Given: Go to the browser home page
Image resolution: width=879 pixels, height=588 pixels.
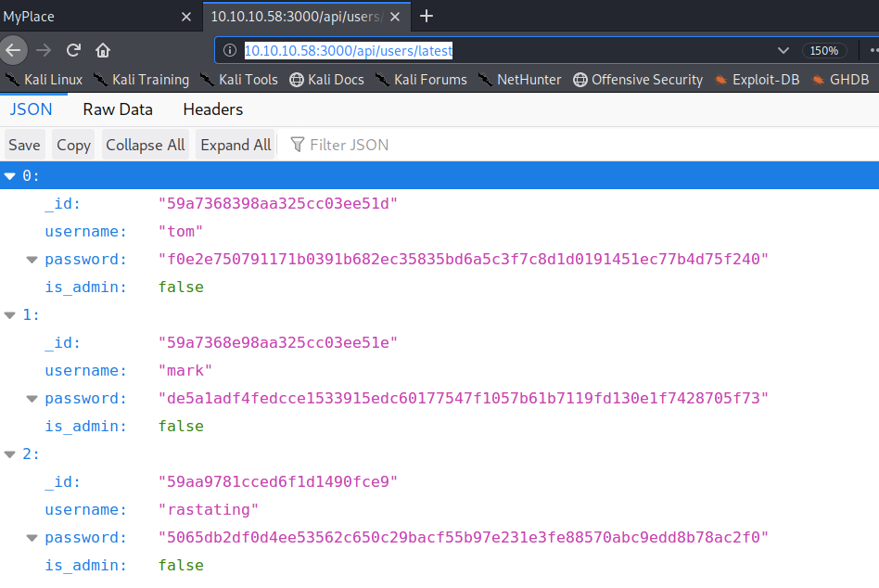Looking at the screenshot, I should (103, 50).
